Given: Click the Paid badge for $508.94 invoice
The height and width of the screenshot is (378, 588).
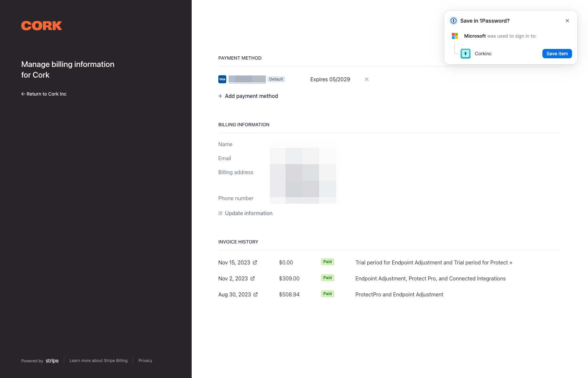Looking at the screenshot, I should [327, 294].
